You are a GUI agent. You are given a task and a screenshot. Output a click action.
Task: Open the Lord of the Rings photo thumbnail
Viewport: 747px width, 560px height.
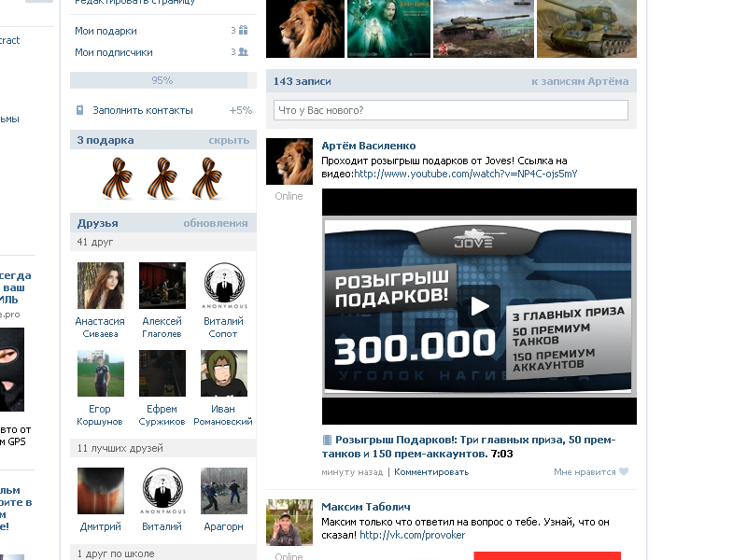click(x=388, y=29)
